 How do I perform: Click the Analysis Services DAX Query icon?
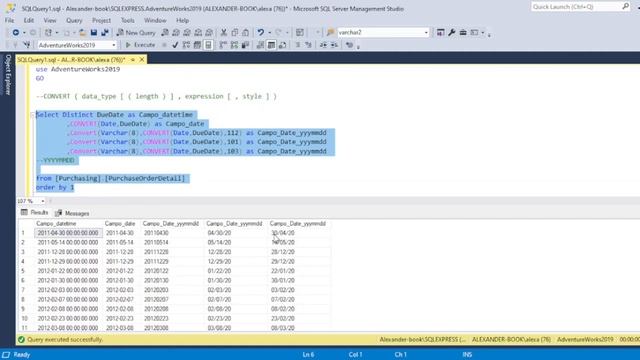coord(209,32)
